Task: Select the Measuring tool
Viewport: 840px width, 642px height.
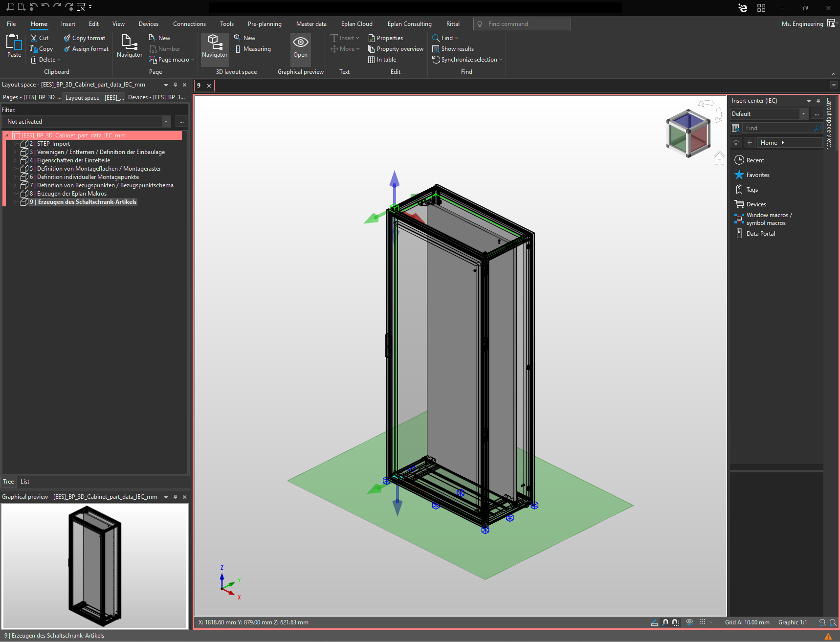Action: point(253,49)
